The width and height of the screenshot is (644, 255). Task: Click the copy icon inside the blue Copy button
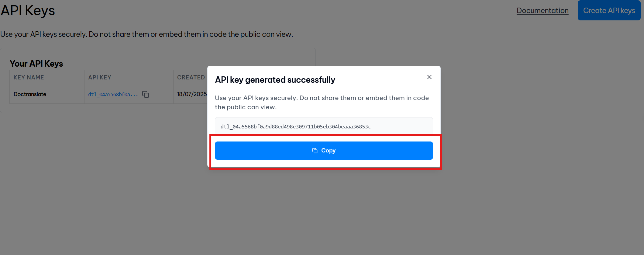click(315, 150)
